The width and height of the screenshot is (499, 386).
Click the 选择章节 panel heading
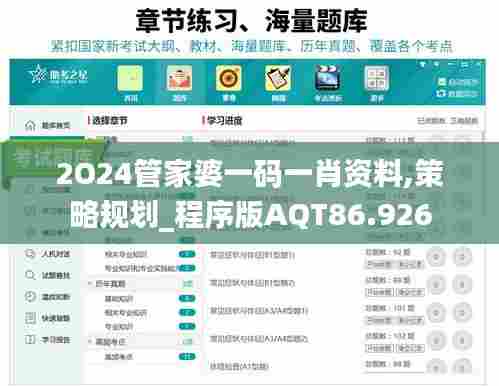coord(110,120)
